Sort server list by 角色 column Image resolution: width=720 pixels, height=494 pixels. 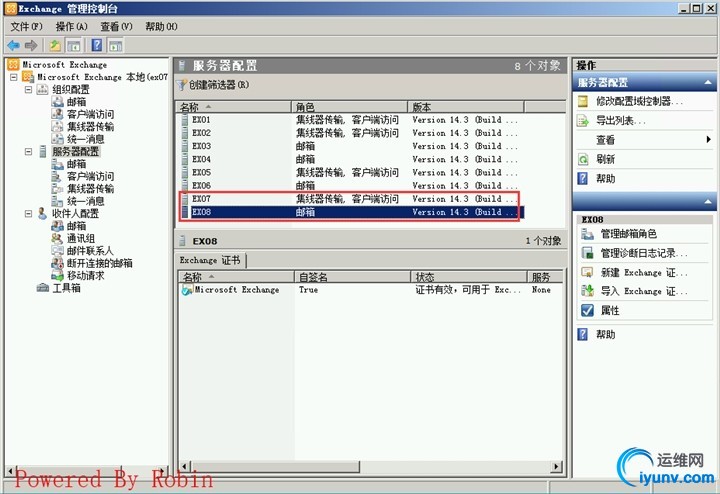click(349, 107)
